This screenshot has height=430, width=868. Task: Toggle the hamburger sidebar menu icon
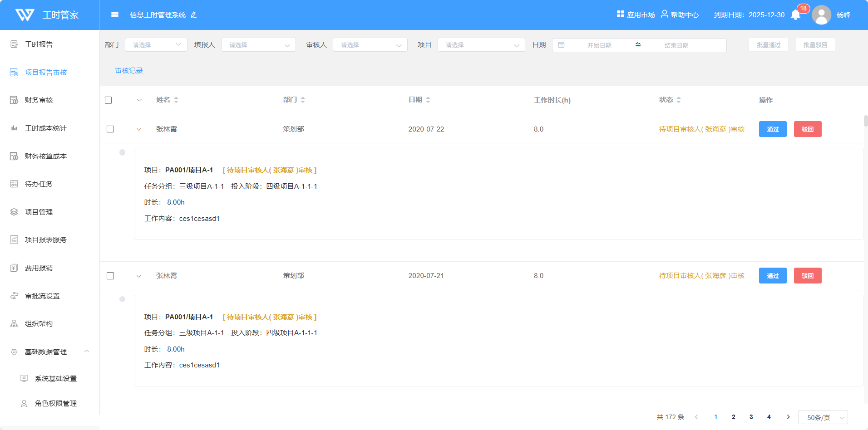[x=115, y=15]
